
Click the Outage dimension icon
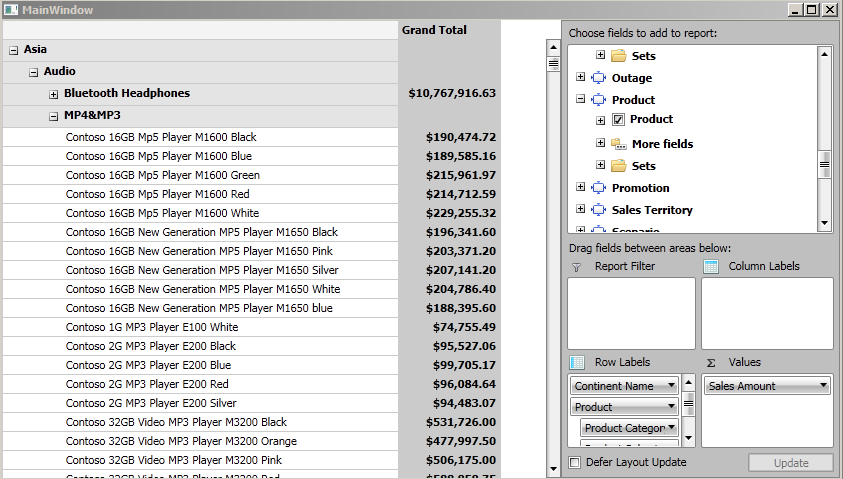598,78
